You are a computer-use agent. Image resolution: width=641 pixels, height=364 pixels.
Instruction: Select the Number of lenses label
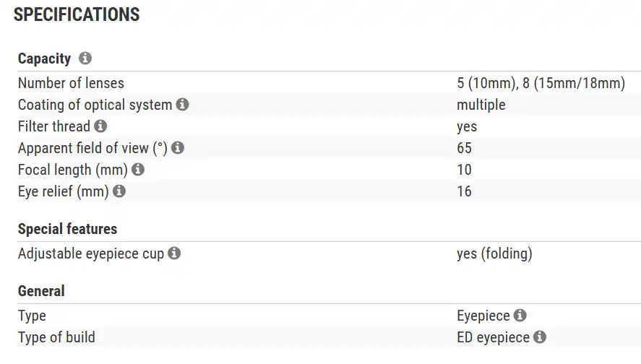click(71, 83)
